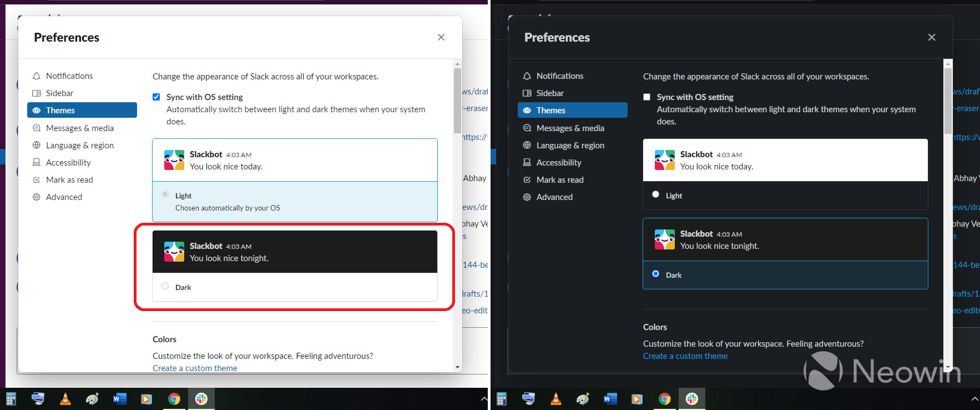
Task: Show hidden tray icons on the left taskbar
Action: click(x=484, y=399)
